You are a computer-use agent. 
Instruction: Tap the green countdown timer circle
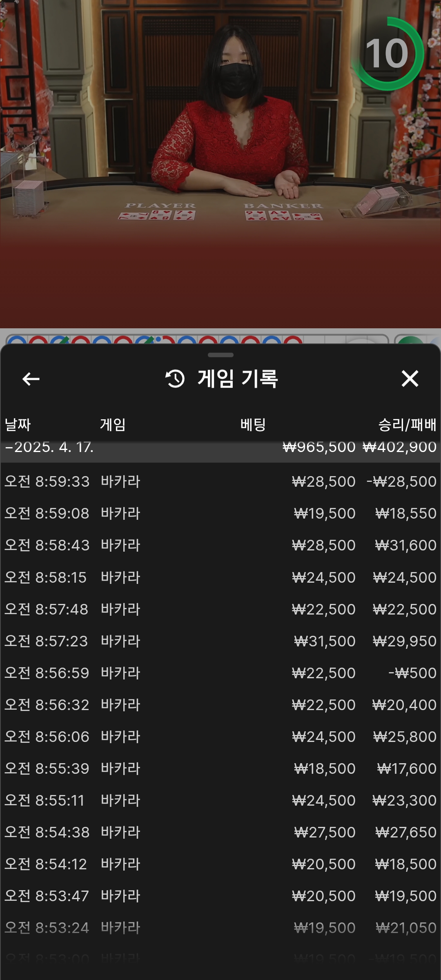(x=387, y=53)
